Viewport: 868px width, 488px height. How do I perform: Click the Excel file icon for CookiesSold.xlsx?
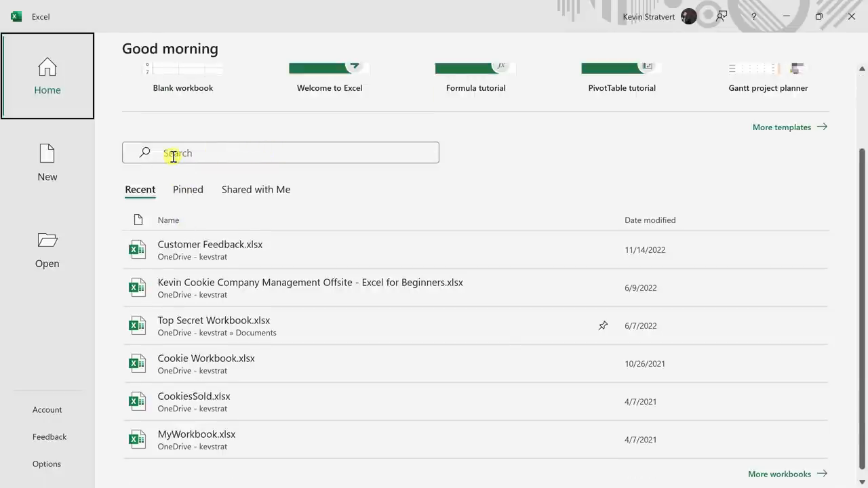tap(138, 401)
